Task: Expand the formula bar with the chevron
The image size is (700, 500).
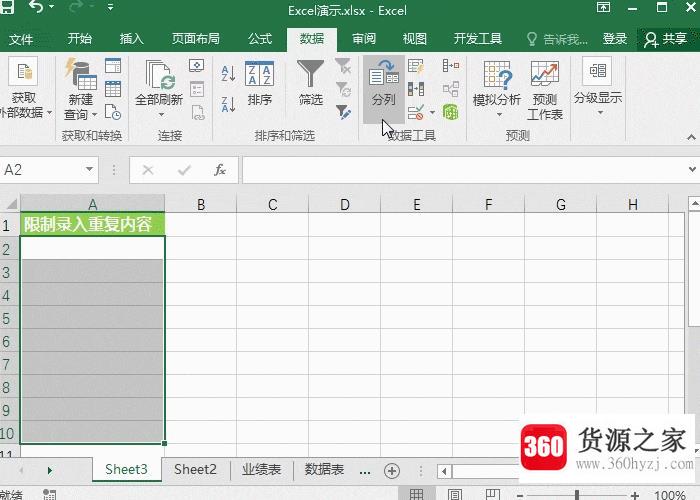Action: click(692, 169)
